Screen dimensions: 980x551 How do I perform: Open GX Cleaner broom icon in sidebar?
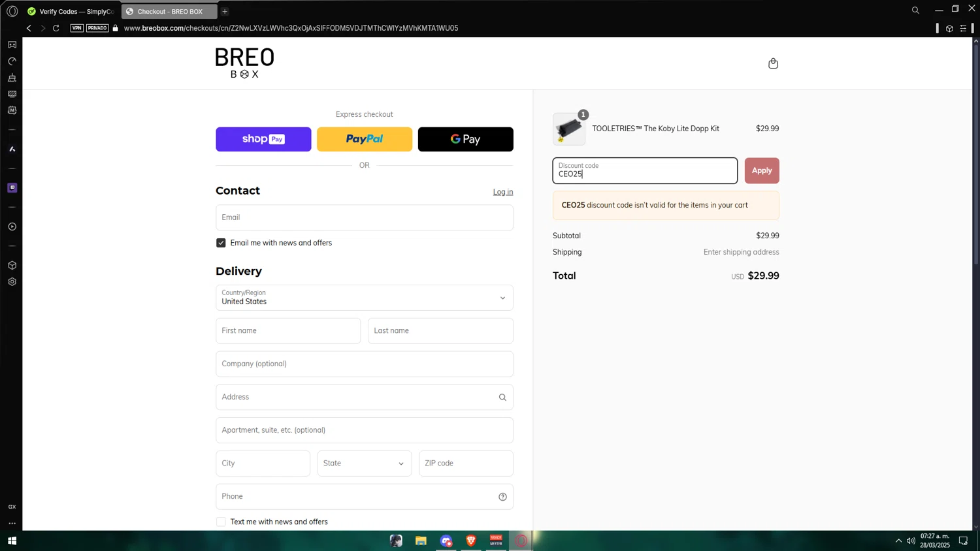pos(12,78)
